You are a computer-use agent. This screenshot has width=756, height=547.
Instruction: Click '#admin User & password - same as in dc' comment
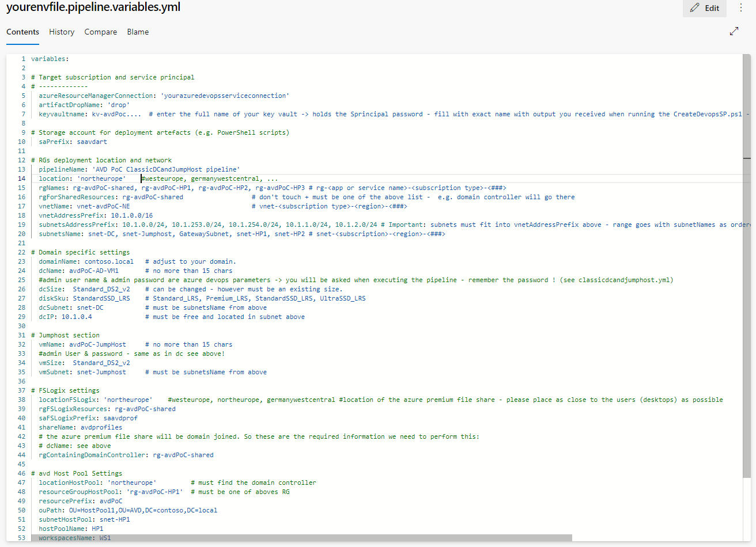pyautogui.click(x=132, y=354)
